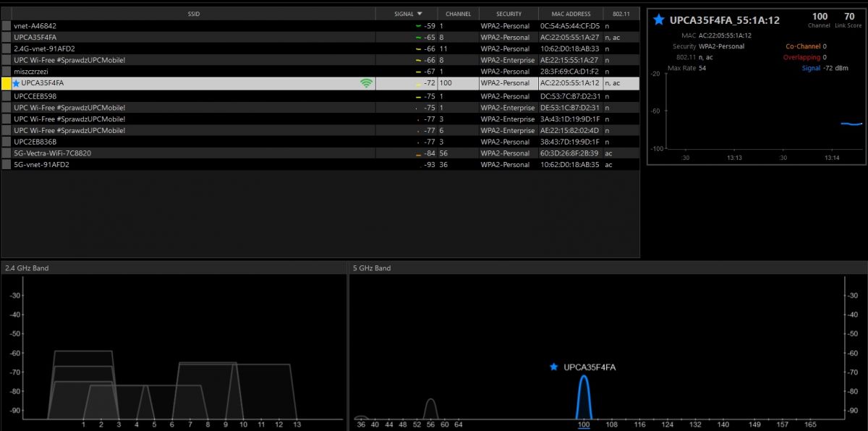The image size is (868, 431).
Task: Click channel 11 on the 2.4 GHz axis
Action: point(261,424)
